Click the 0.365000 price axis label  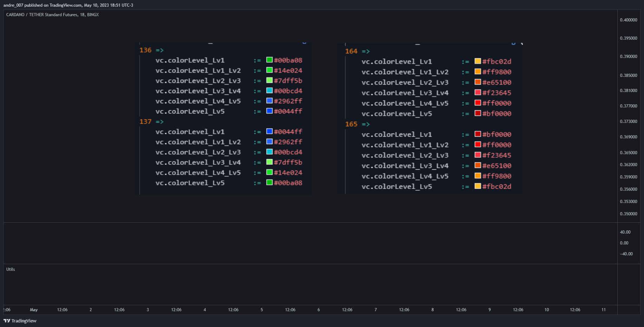[x=629, y=153]
